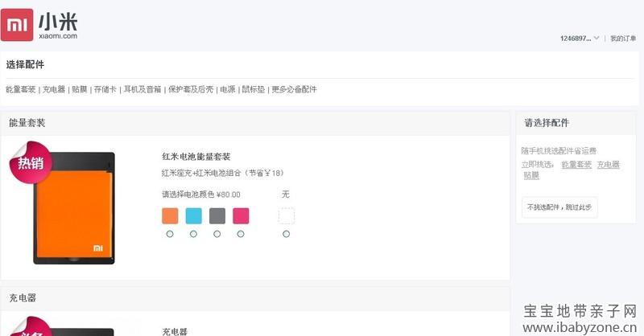Image resolution: width=644 pixels, height=336 pixels.
Task: Select radio button under orange swatch
Action: coord(170,234)
